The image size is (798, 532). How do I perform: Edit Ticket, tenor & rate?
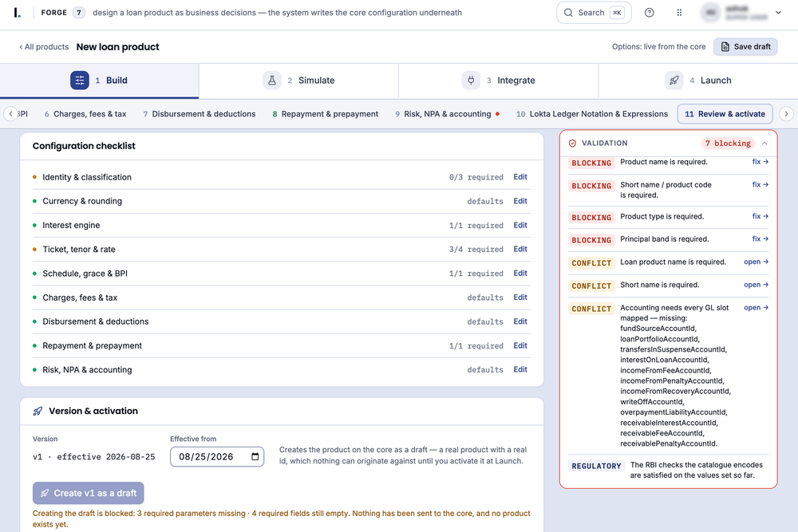520,249
